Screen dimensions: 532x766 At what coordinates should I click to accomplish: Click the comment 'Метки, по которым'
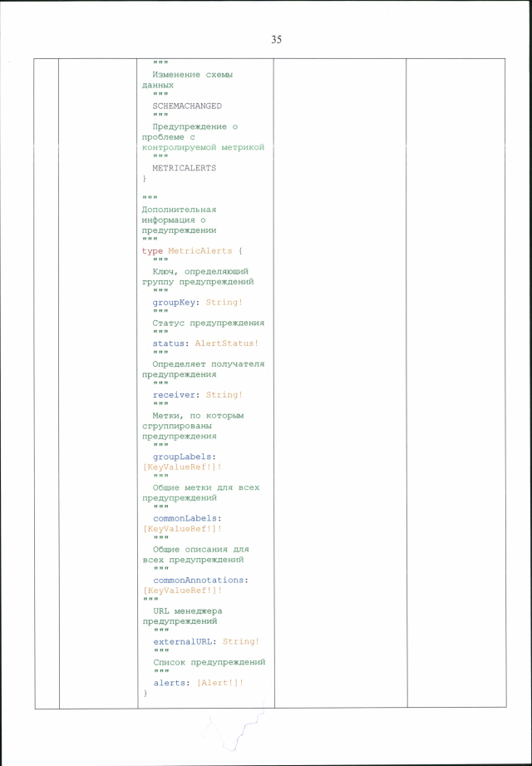click(x=197, y=415)
